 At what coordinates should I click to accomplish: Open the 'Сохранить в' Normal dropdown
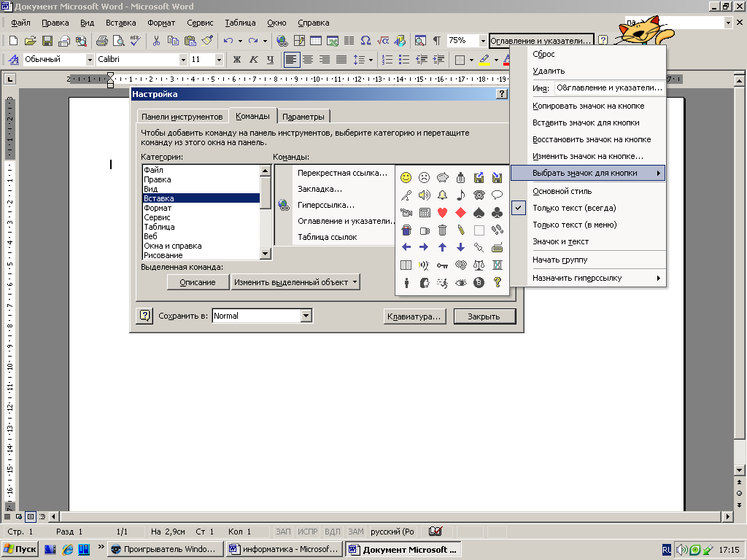tap(306, 316)
